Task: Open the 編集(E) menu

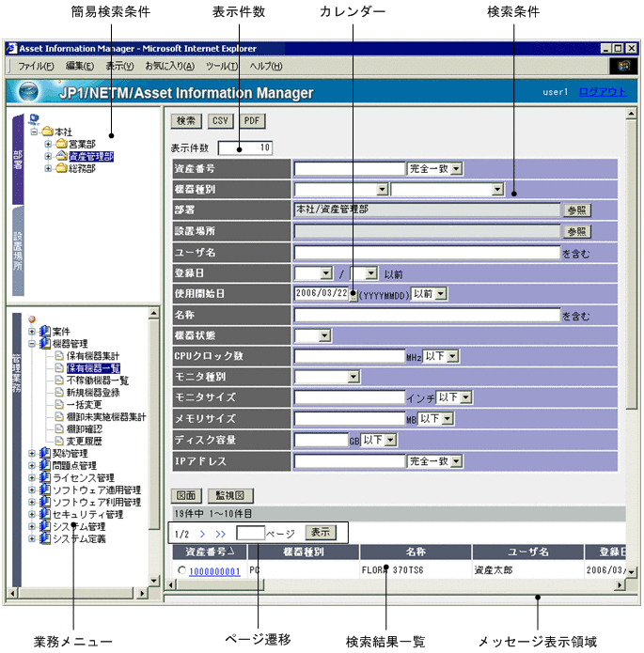Action: 80,66
